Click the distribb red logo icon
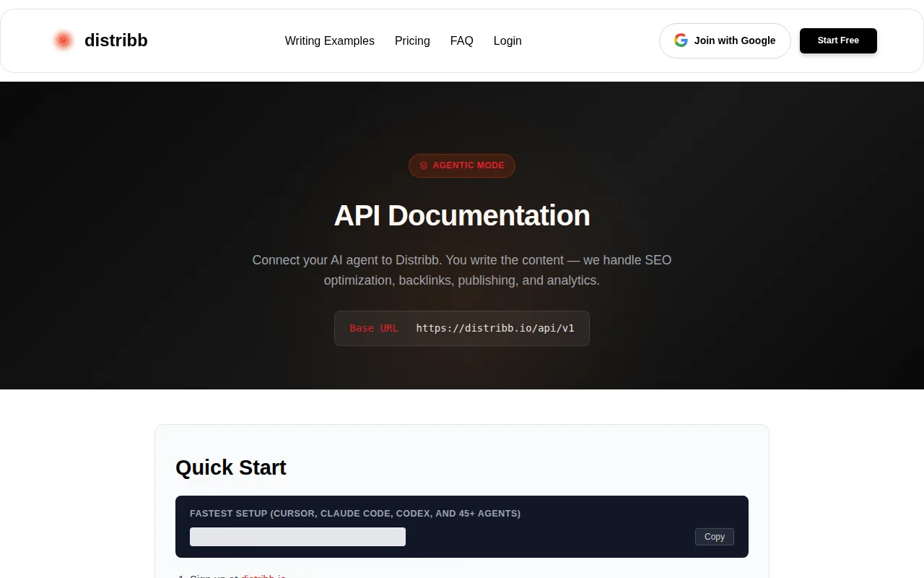The height and width of the screenshot is (578, 924). (64, 40)
